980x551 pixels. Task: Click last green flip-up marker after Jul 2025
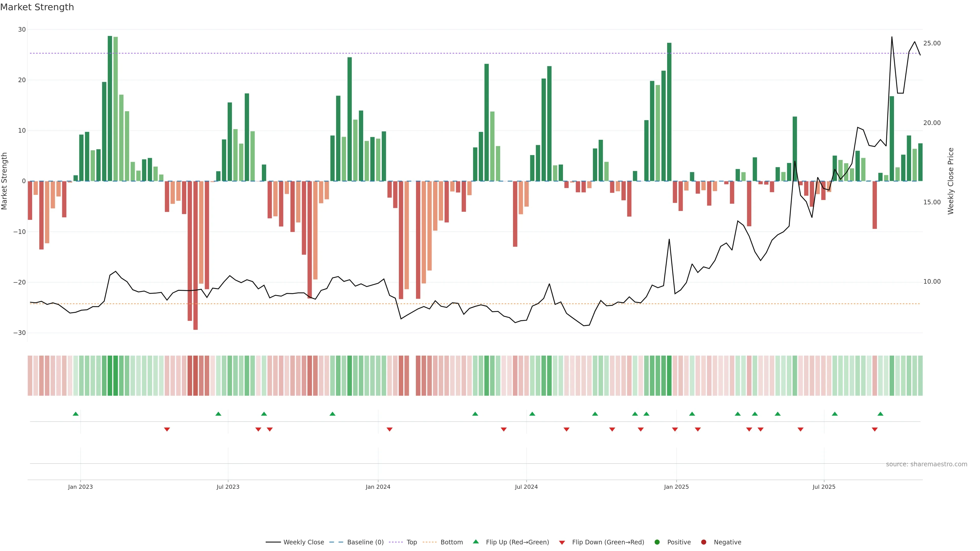coord(880,414)
